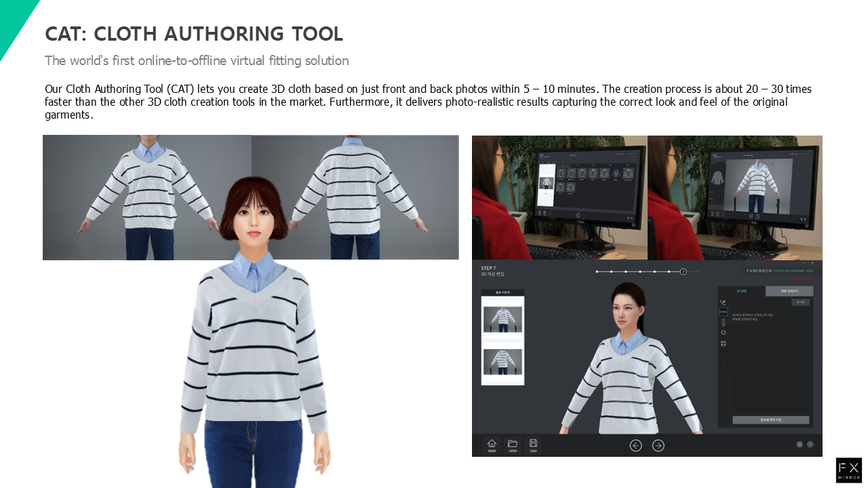
Task: Click the FX Mirror logo in the corner
Action: coord(848,470)
